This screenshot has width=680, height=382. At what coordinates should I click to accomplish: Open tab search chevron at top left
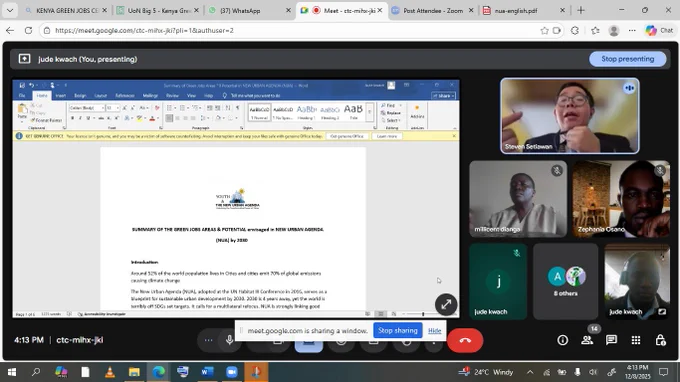click(10, 10)
